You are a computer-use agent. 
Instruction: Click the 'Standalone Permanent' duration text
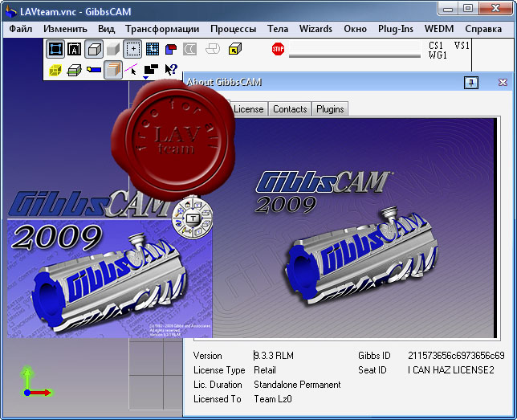(297, 385)
